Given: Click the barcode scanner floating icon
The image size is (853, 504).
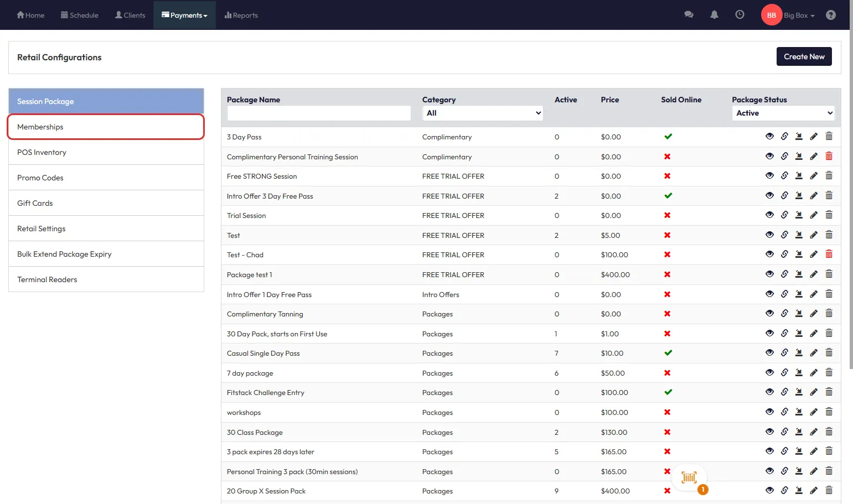Looking at the screenshot, I should (x=689, y=478).
